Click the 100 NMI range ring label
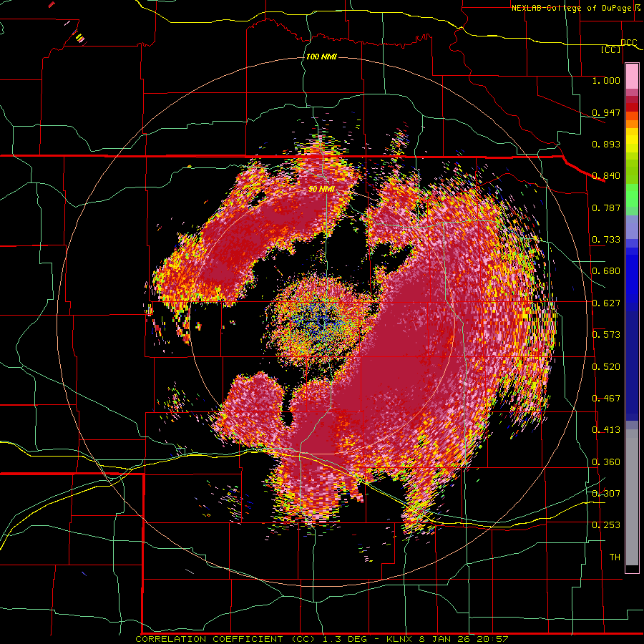 (321, 57)
